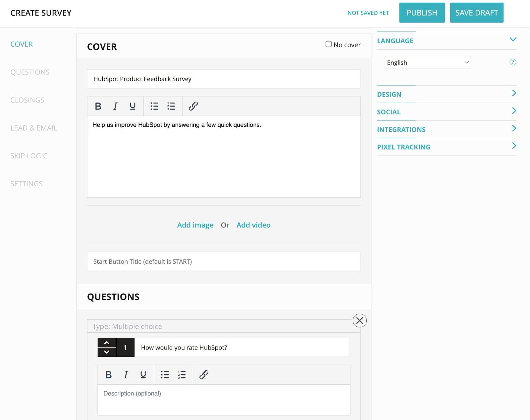530x420 pixels.
Task: Click the Start Button Title field
Action: click(x=224, y=261)
